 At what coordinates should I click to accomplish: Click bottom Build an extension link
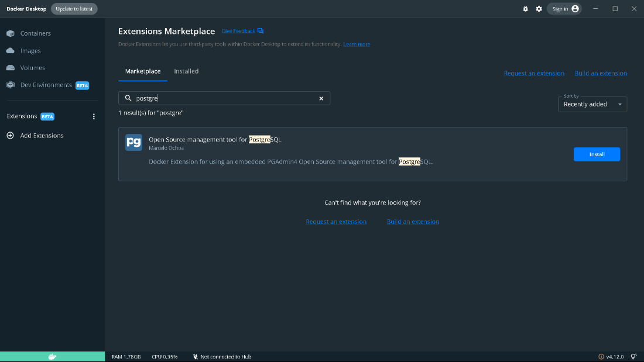coord(413,222)
